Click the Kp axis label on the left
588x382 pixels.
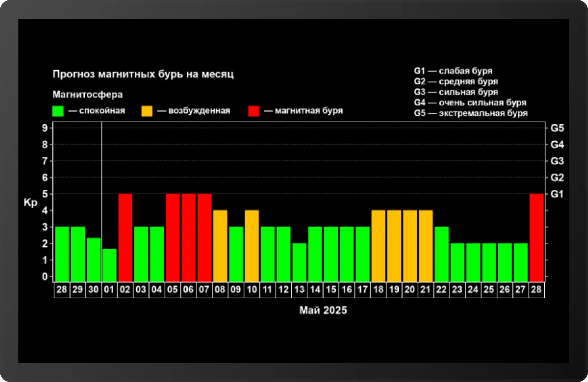click(30, 202)
